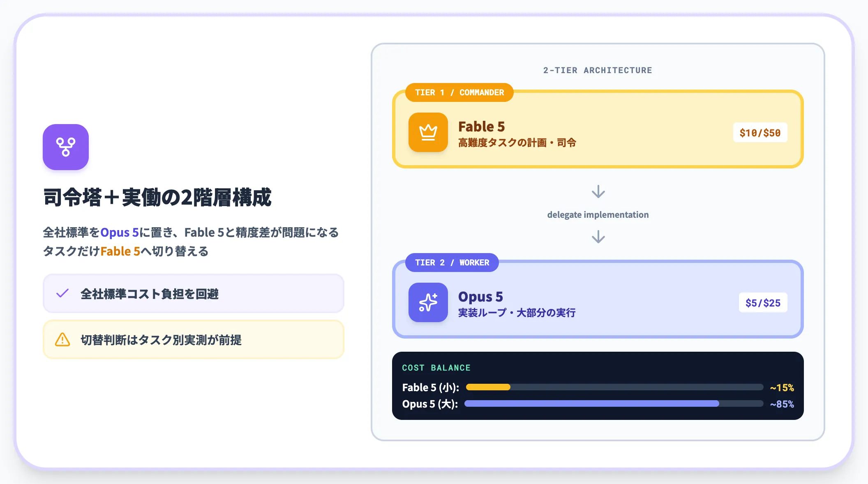Click the sparkle icon beside Opus 5
868x484 pixels.
[428, 302]
